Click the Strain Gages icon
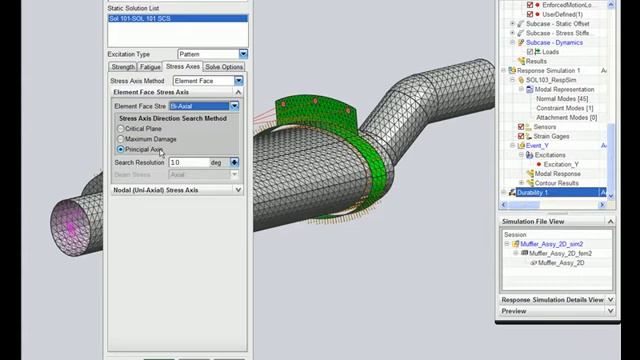 click(x=529, y=136)
